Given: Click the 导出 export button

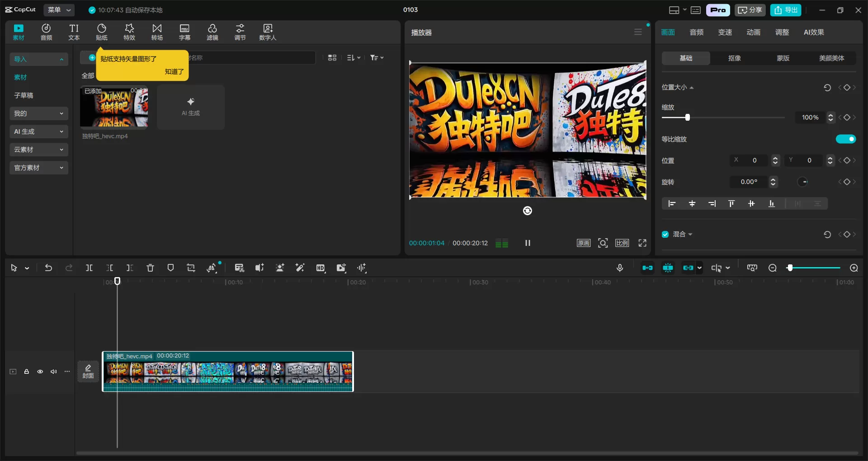Looking at the screenshot, I should coord(786,10).
